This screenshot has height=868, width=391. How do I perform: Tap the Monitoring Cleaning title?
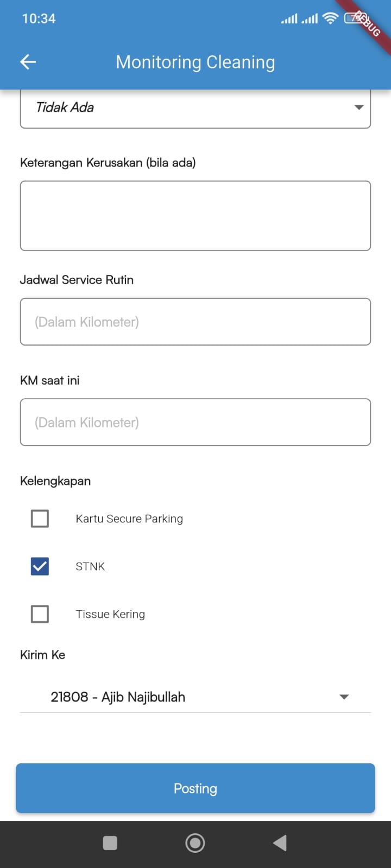(195, 62)
